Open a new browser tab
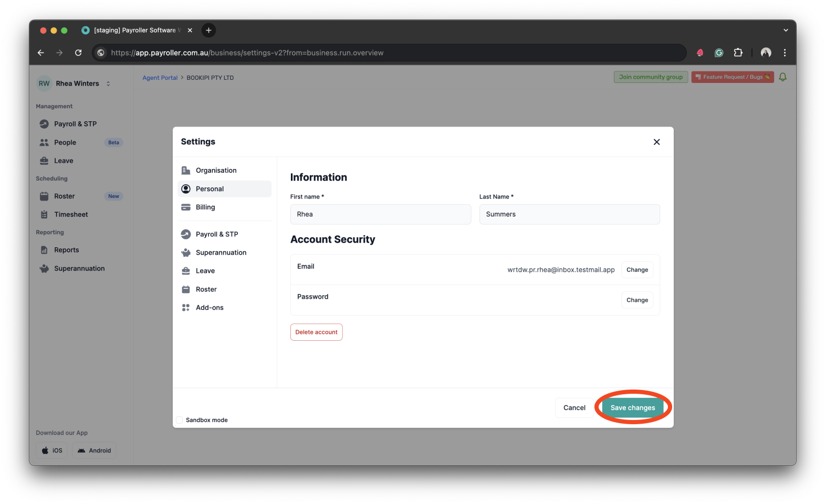The image size is (826, 504). pyautogui.click(x=208, y=30)
